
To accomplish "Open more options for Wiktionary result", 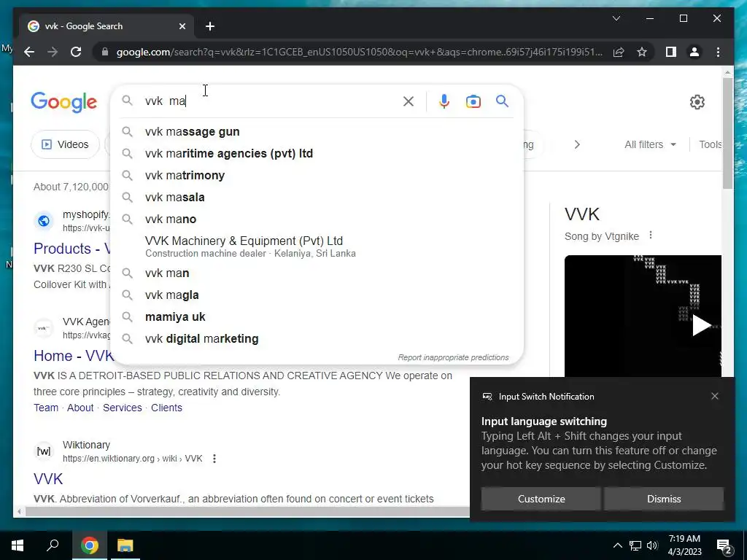I will (214, 459).
